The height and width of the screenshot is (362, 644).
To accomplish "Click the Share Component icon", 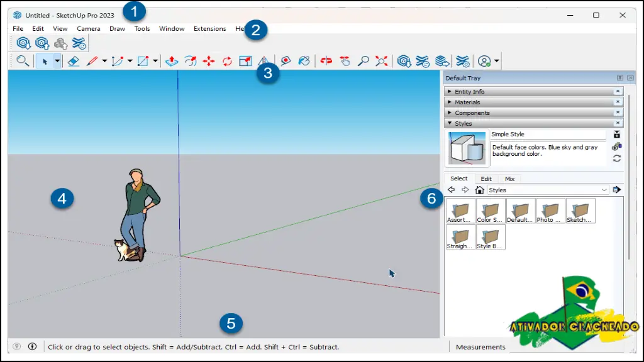I will point(61,43).
